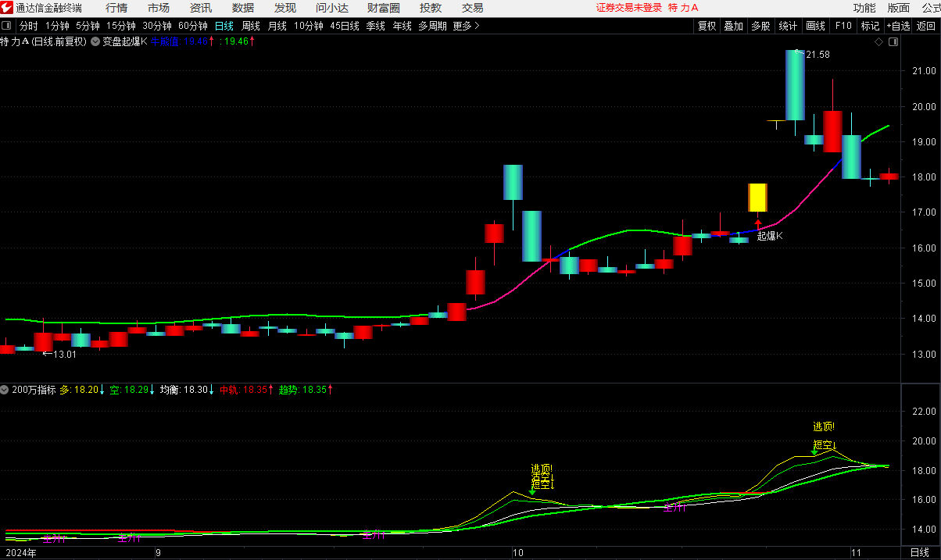Click the 标记 mark button
Image resolution: width=941 pixels, height=560 pixels.
tap(871, 26)
